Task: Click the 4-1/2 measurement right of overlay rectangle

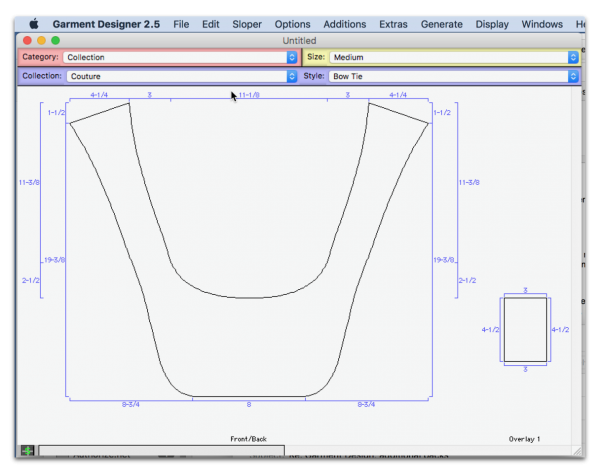Action: pos(560,329)
